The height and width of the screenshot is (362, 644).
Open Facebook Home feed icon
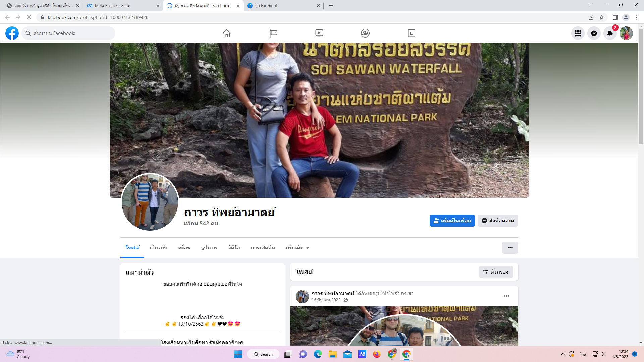pos(227,33)
